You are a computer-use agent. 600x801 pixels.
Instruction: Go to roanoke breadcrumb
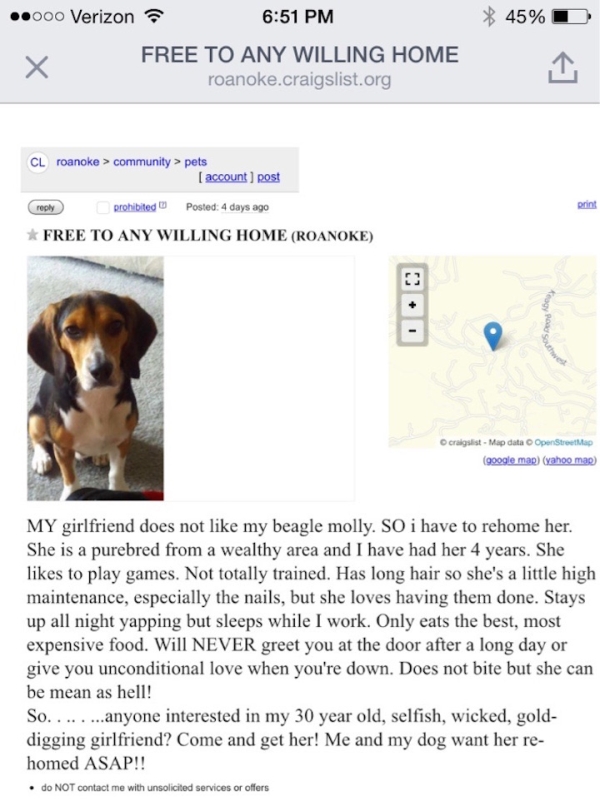point(78,161)
